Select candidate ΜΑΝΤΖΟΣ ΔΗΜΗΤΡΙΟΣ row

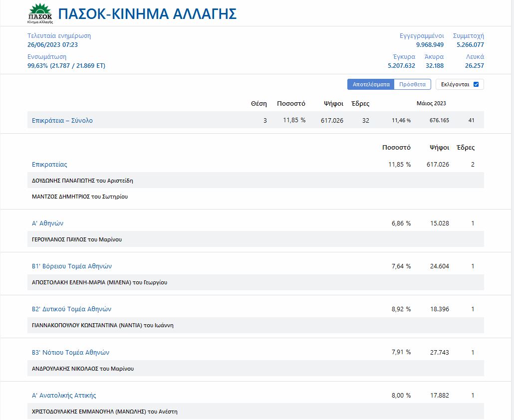(x=80, y=197)
